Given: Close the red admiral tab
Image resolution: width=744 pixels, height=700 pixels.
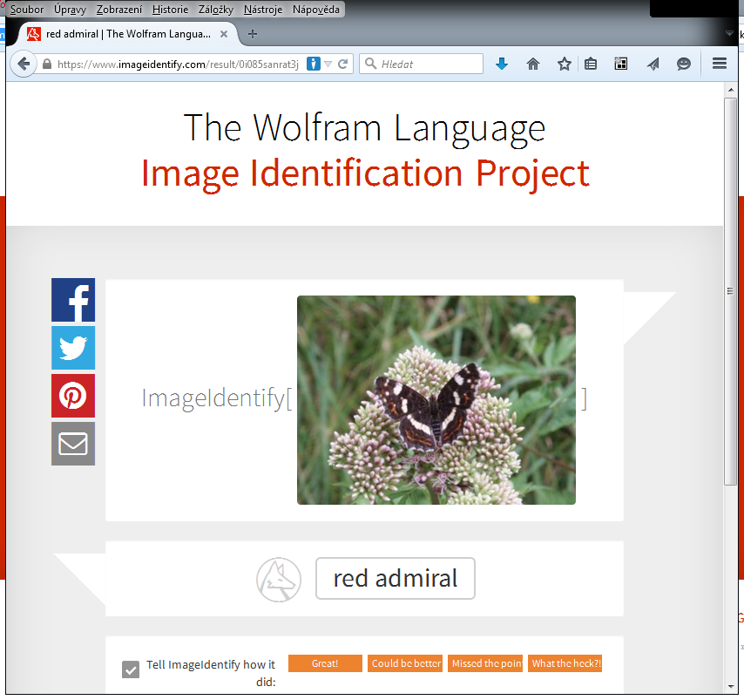Looking at the screenshot, I should tap(224, 34).
